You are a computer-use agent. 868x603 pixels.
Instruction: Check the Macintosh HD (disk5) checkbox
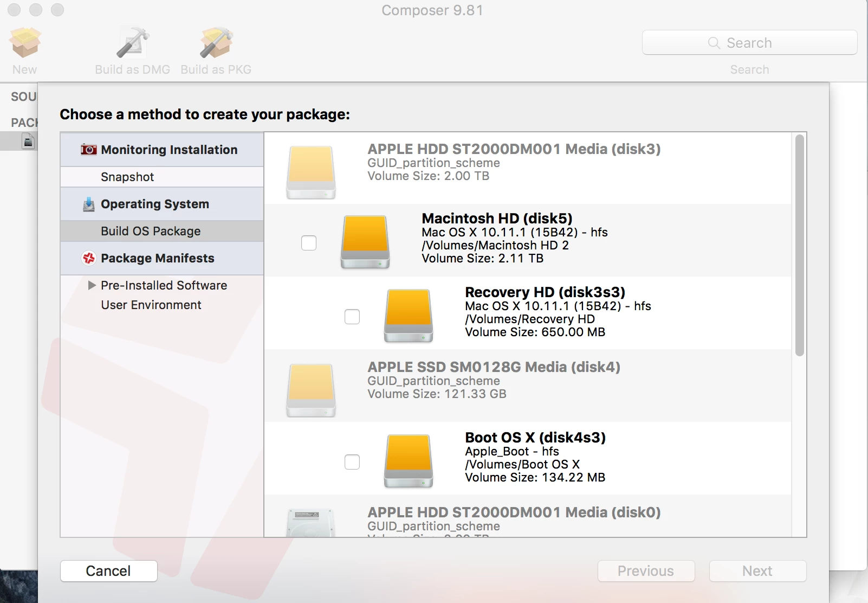click(x=309, y=243)
